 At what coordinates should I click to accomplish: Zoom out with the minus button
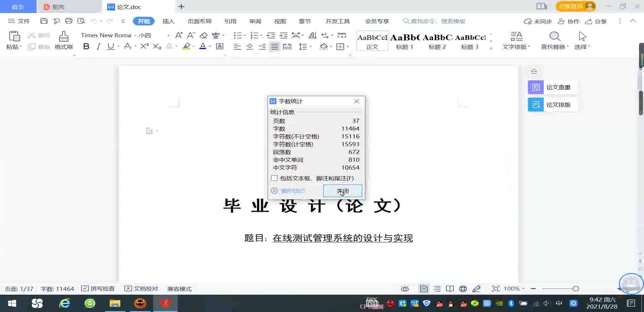click(533, 289)
